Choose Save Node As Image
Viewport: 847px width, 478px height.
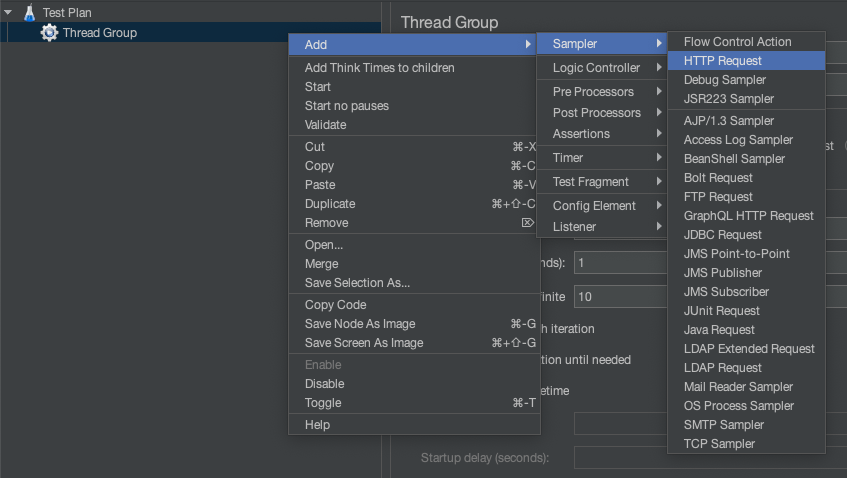414,324
